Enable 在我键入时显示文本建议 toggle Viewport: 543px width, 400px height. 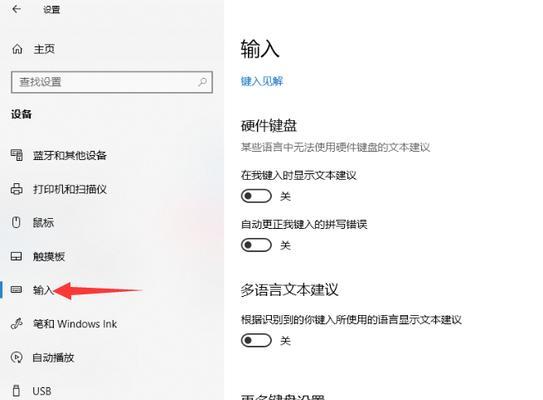coord(256,196)
